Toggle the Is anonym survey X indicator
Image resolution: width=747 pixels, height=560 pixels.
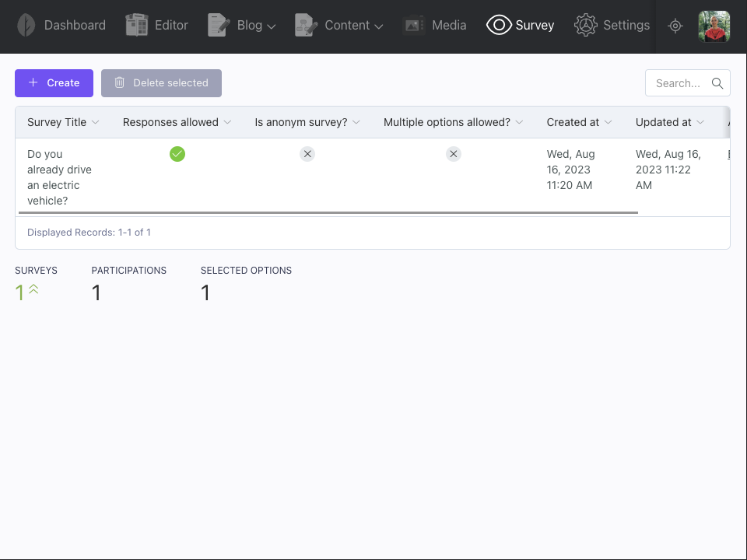point(307,154)
